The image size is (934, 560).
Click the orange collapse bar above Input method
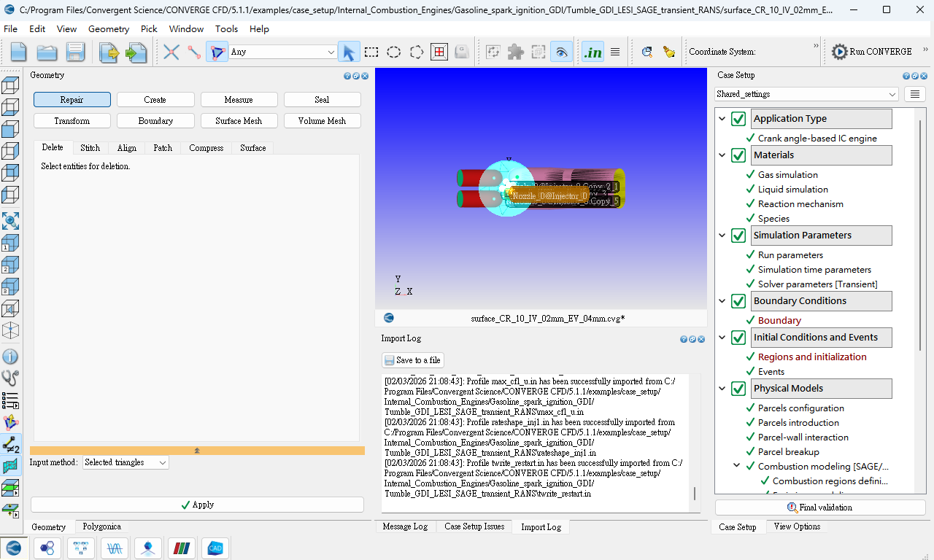197,451
